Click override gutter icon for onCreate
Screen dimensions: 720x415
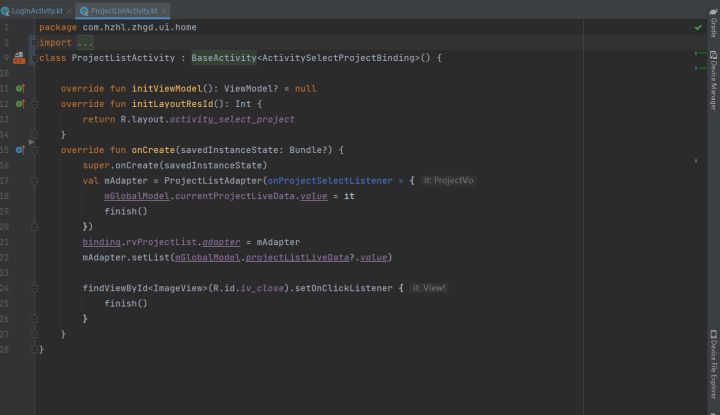tap(20, 150)
